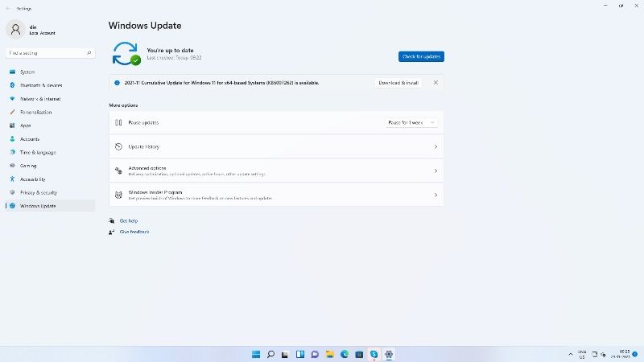Viewport: 644px width, 362px height.
Task: Click the Windows Insider Program mascot icon
Action: (x=118, y=195)
